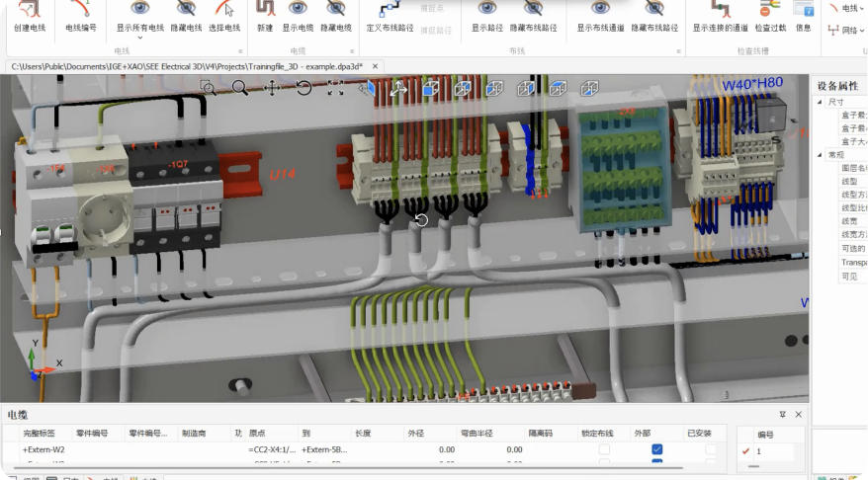Close the Trainingfile_3D document tab
Image resolution: width=868 pixels, height=480 pixels.
[x=375, y=66]
